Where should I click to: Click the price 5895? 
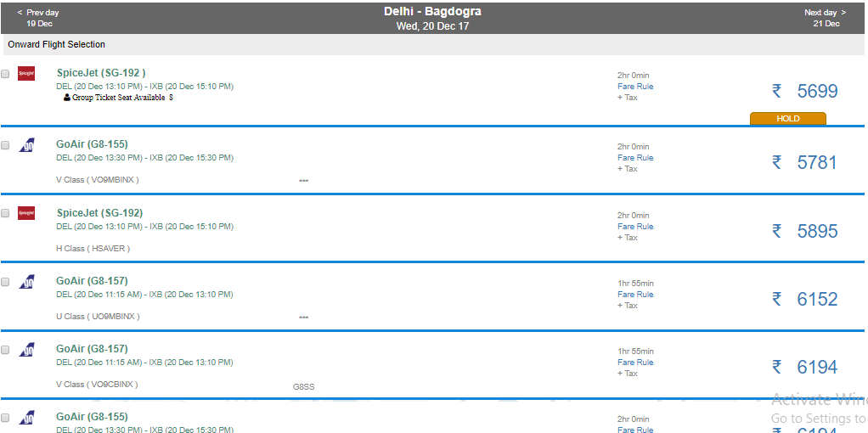coord(817,231)
